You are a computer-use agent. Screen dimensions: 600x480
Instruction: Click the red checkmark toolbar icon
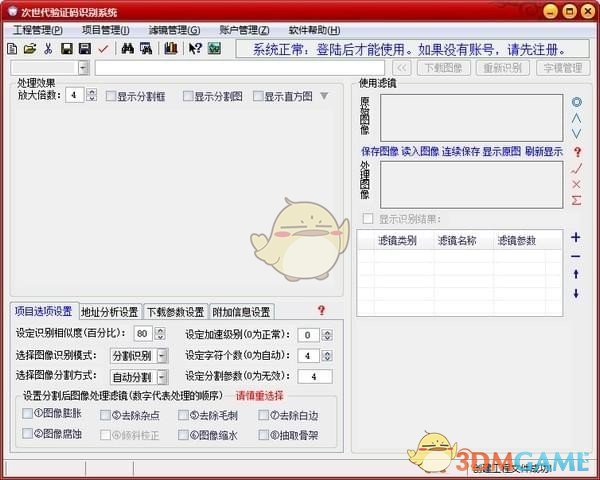point(103,48)
